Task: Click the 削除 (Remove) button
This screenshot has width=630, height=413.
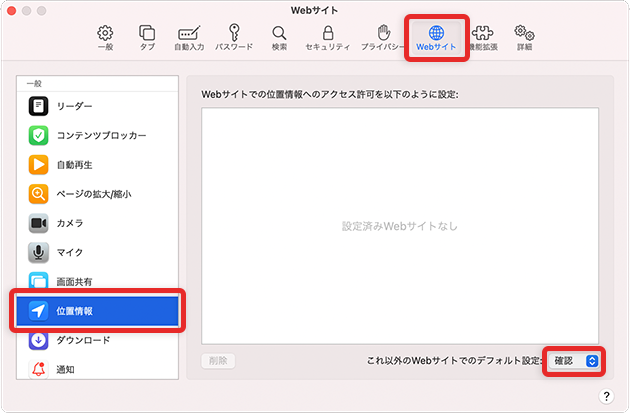Action: pyautogui.click(x=218, y=361)
